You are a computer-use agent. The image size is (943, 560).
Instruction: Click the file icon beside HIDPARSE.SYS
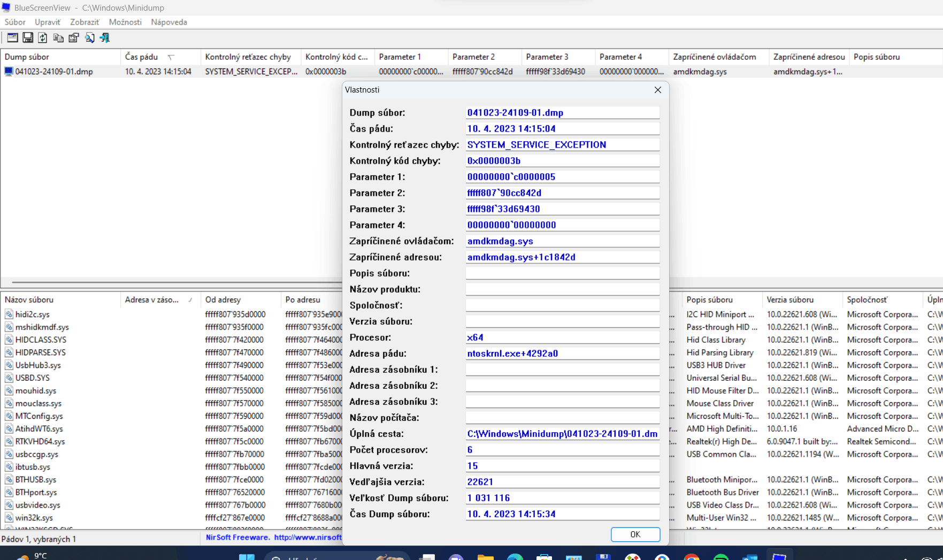point(9,352)
